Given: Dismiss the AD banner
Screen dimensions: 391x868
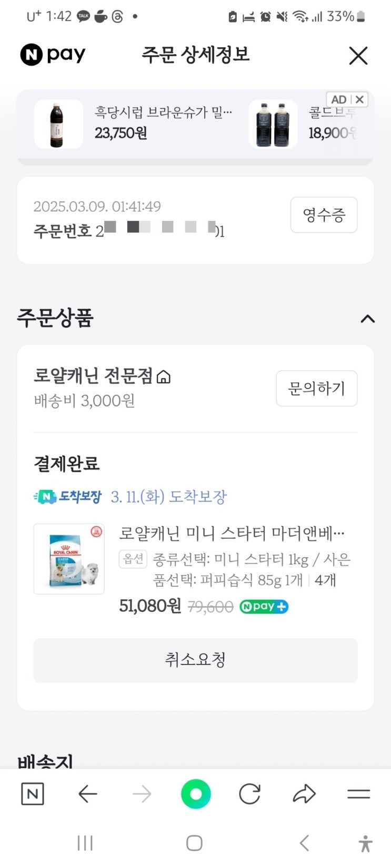Looking at the screenshot, I should pyautogui.click(x=359, y=99).
